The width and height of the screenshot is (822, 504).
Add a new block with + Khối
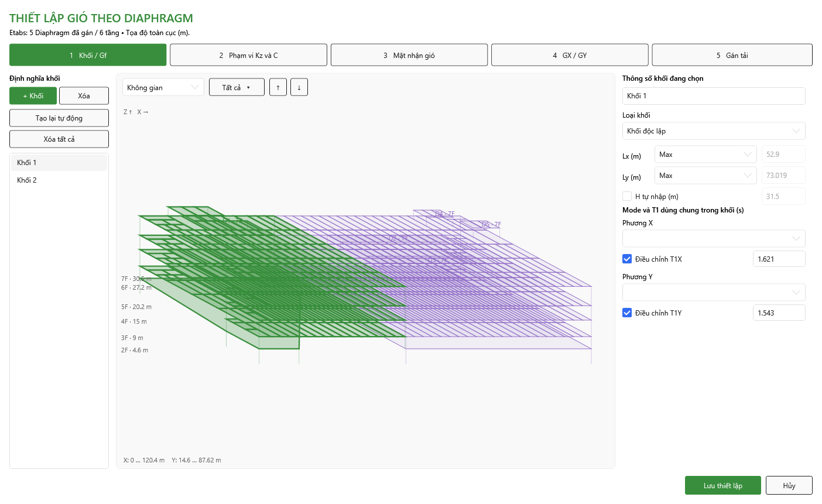[33, 95]
